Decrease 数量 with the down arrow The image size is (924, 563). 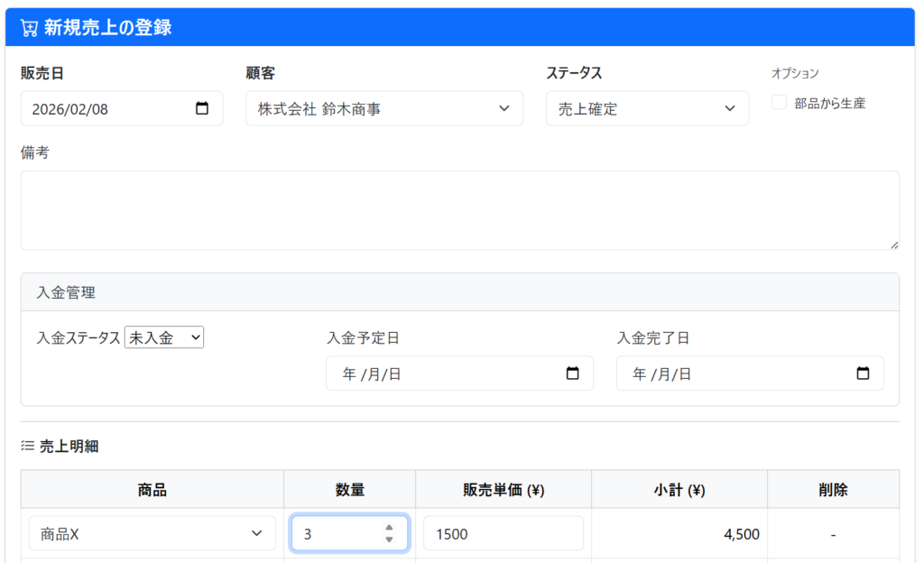pyautogui.click(x=389, y=540)
